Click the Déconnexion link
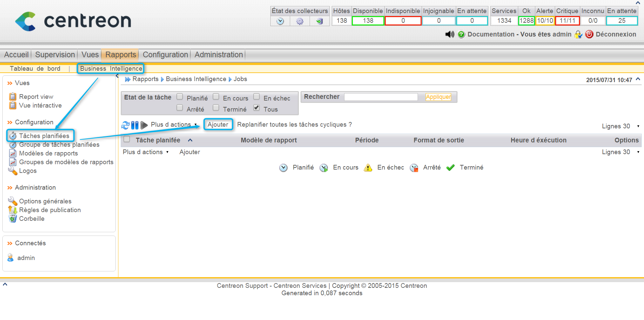The image size is (644, 320). click(x=616, y=34)
